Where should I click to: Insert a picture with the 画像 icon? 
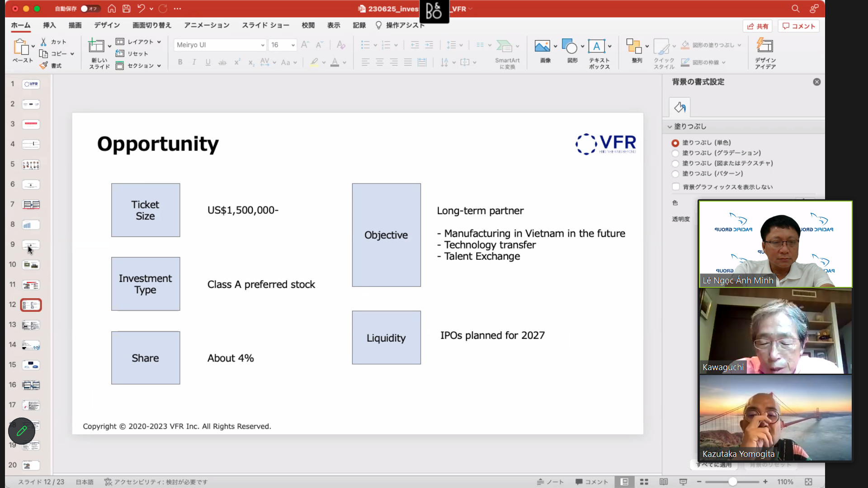[542, 47]
